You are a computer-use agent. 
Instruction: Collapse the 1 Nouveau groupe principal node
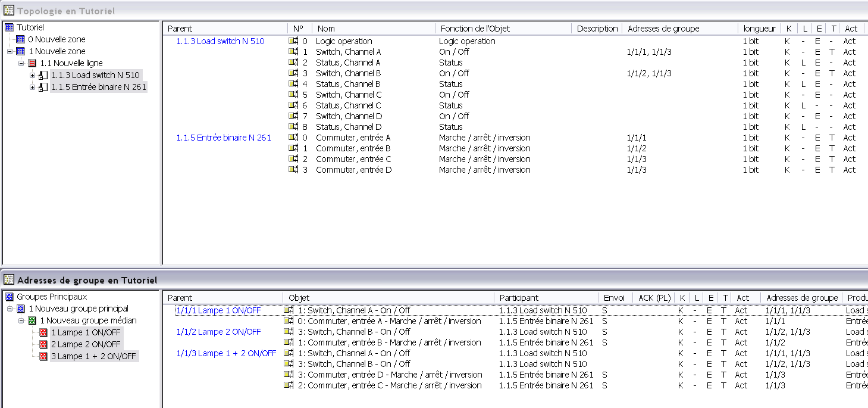click(10, 309)
